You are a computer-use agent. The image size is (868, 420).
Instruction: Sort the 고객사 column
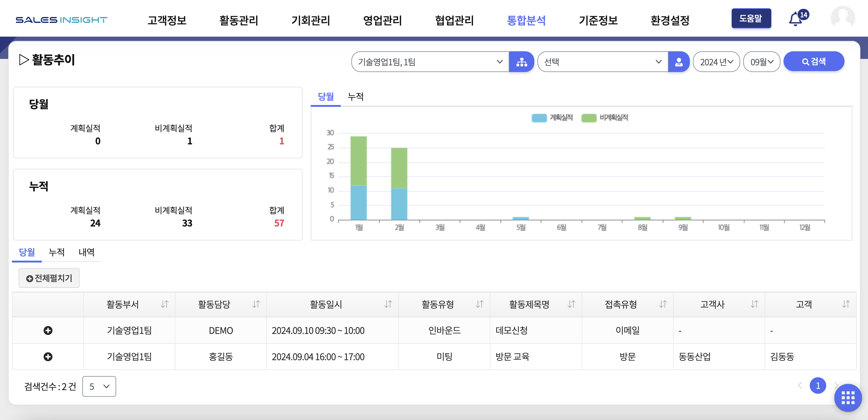(754, 304)
